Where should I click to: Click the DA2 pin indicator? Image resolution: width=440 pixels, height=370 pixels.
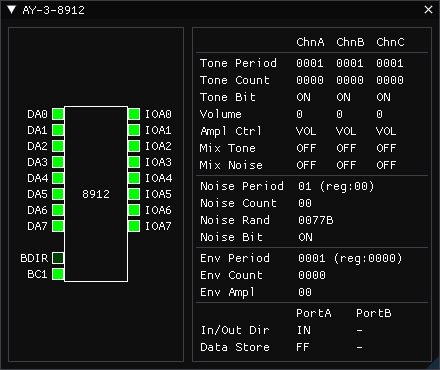click(58, 146)
